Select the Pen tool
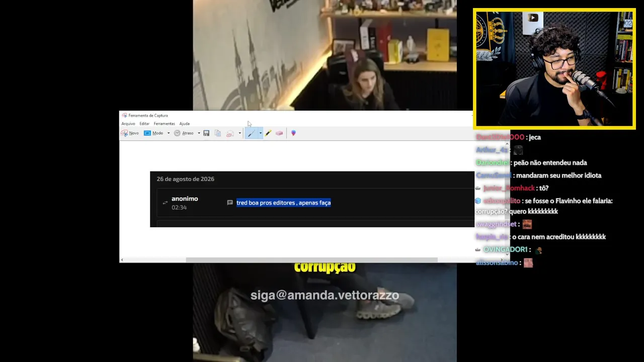The image size is (644, 362). tap(251, 133)
